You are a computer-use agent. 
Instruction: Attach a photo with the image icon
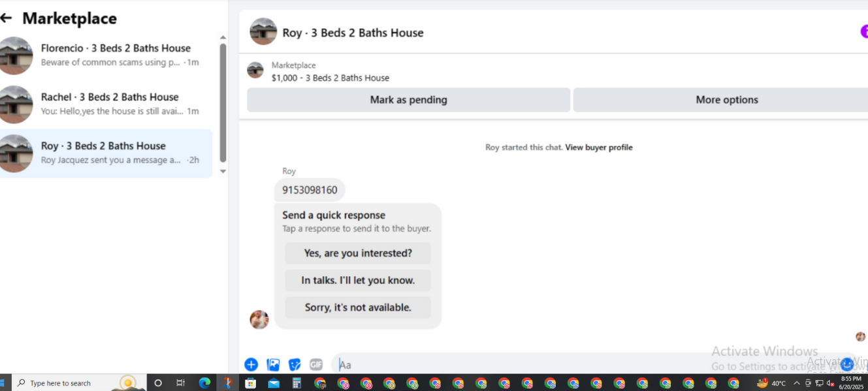pos(274,365)
